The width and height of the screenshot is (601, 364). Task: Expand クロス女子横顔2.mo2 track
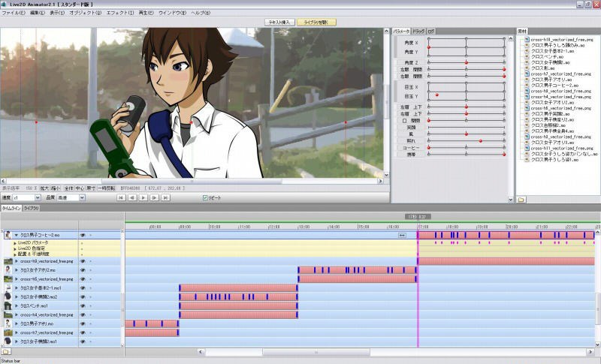pyautogui.click(x=16, y=296)
